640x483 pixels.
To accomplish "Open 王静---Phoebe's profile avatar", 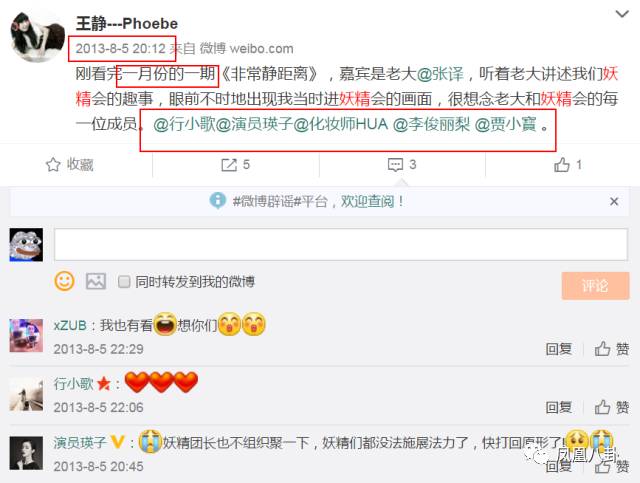I will (x=38, y=38).
